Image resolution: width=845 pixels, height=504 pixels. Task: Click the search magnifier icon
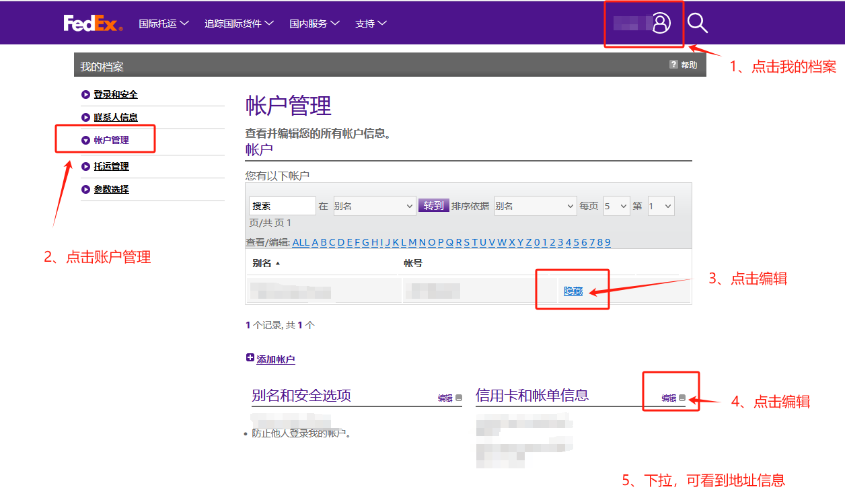pos(698,24)
